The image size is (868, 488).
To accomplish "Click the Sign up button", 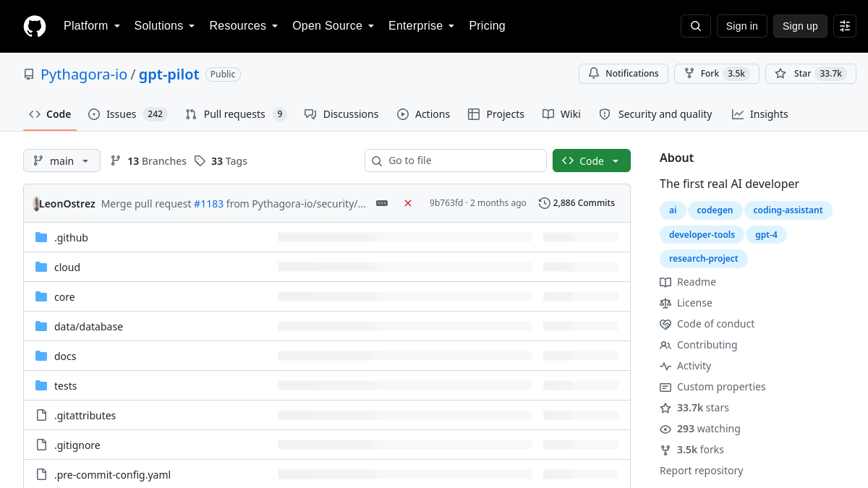I will tap(800, 26).
